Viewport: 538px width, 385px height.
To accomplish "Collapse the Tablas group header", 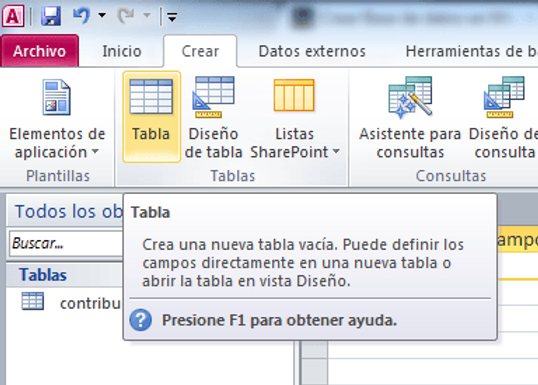I will 65,275.
